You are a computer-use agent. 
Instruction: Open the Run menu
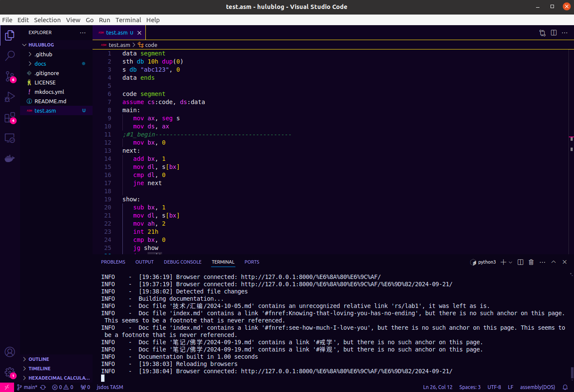104,20
